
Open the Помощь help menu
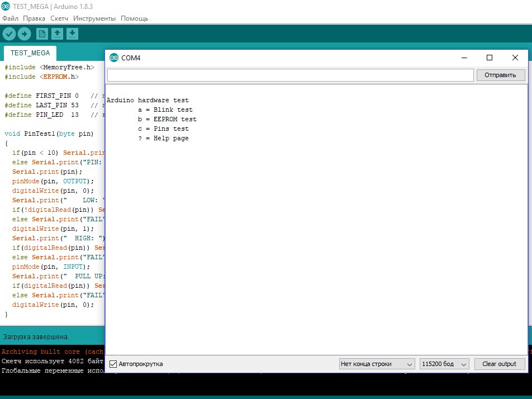pos(135,18)
